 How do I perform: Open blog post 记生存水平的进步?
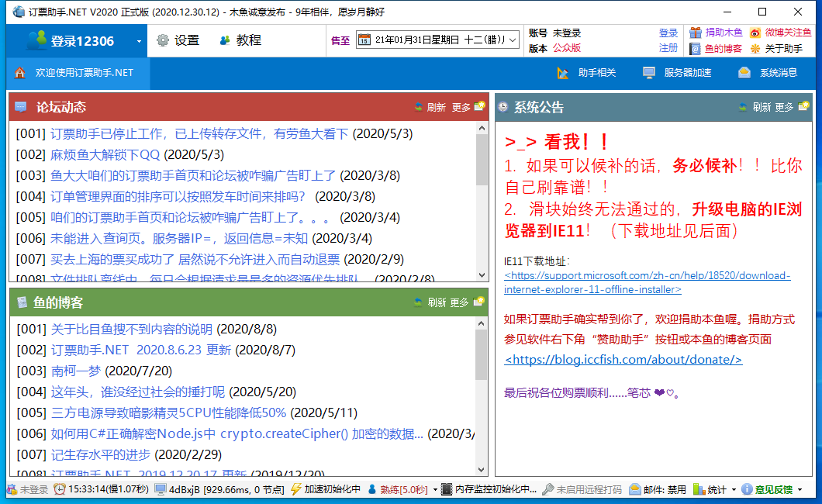click(101, 454)
